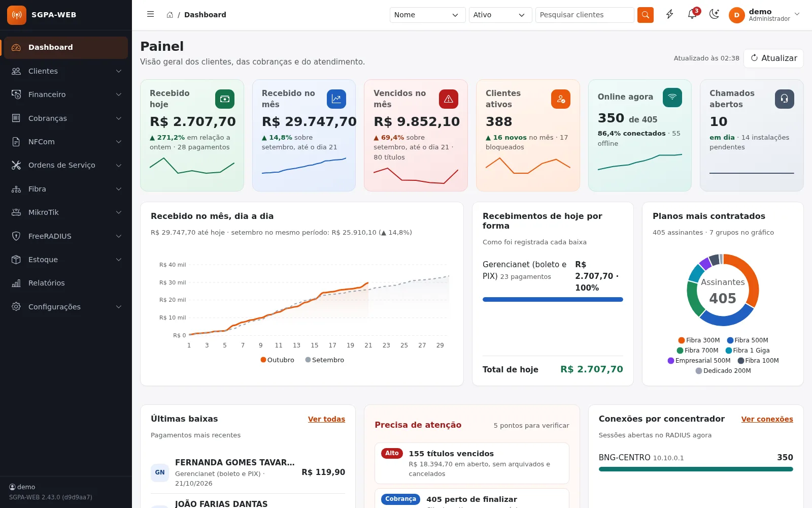Toggle Fibra 300M in donut legend
Image resolution: width=812 pixels, height=508 pixels.
click(699, 340)
